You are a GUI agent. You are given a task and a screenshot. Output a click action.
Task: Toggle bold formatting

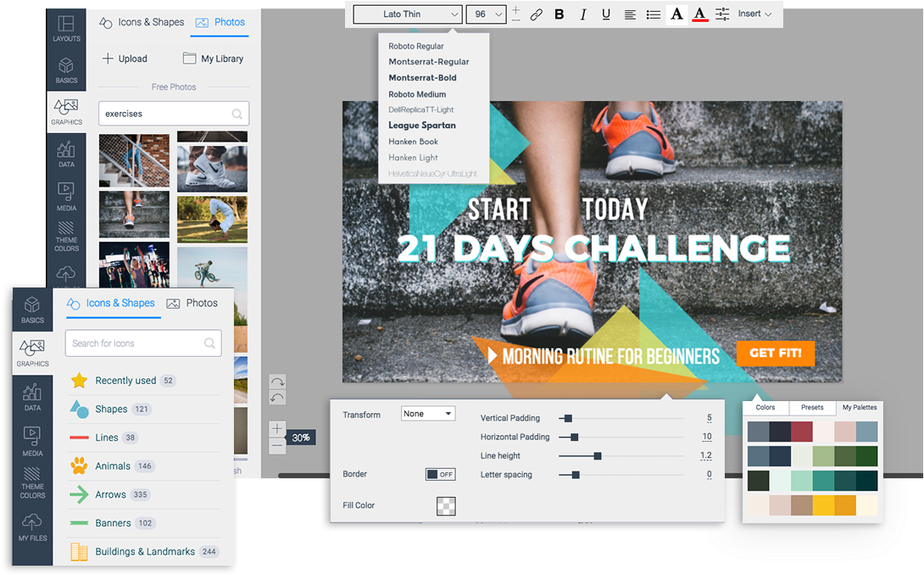[x=559, y=14]
